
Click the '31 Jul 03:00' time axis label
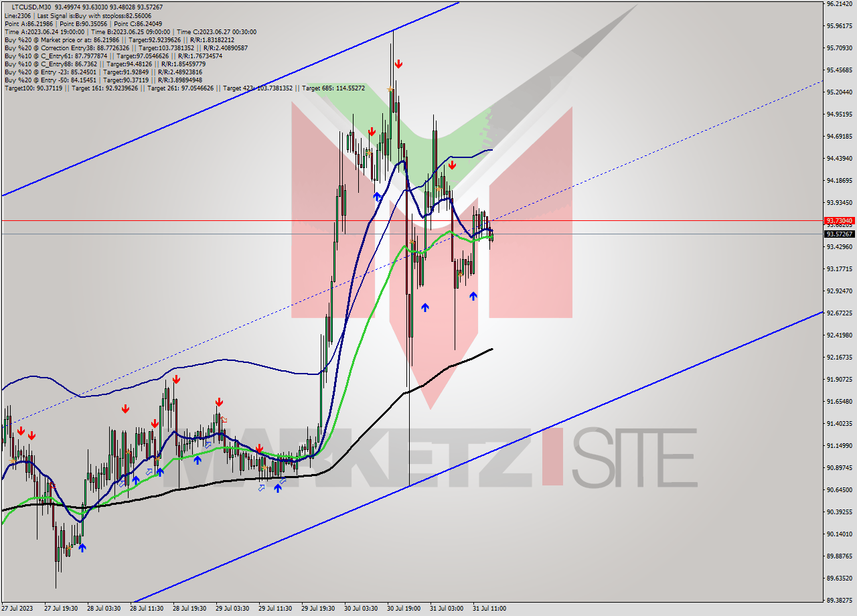[x=447, y=609]
